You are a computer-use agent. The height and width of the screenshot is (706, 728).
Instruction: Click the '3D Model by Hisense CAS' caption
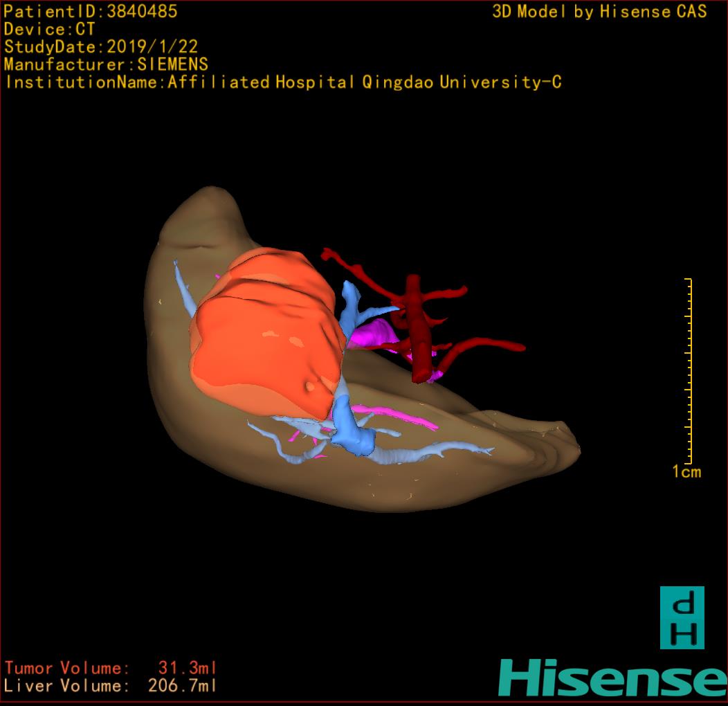[x=599, y=12]
